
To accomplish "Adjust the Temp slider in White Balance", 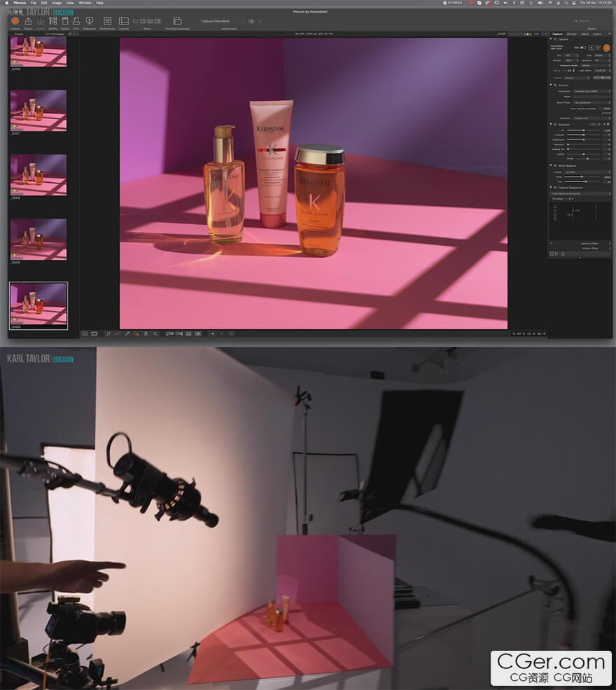I will tap(582, 177).
